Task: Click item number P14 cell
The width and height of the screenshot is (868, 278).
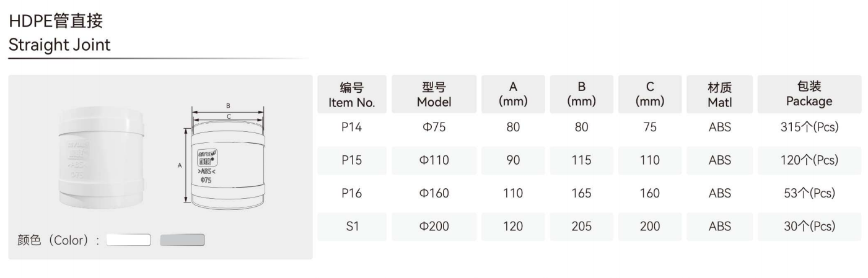Action: (x=351, y=128)
